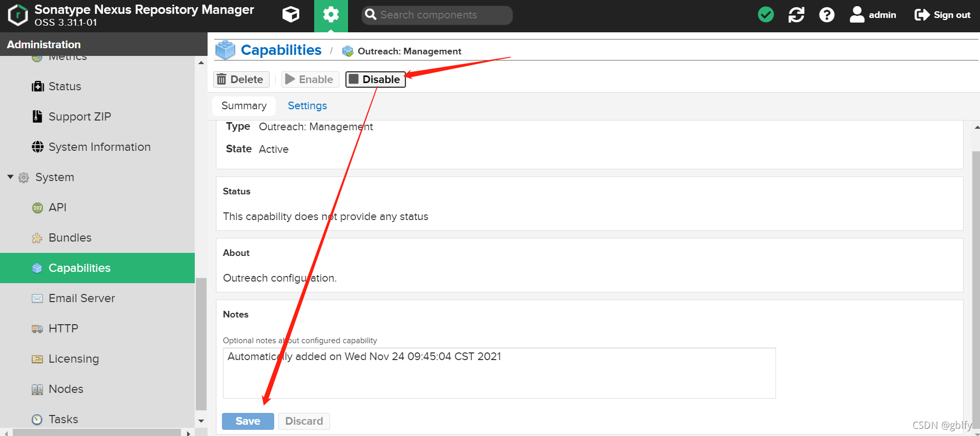Open the help question mark icon

click(826, 15)
